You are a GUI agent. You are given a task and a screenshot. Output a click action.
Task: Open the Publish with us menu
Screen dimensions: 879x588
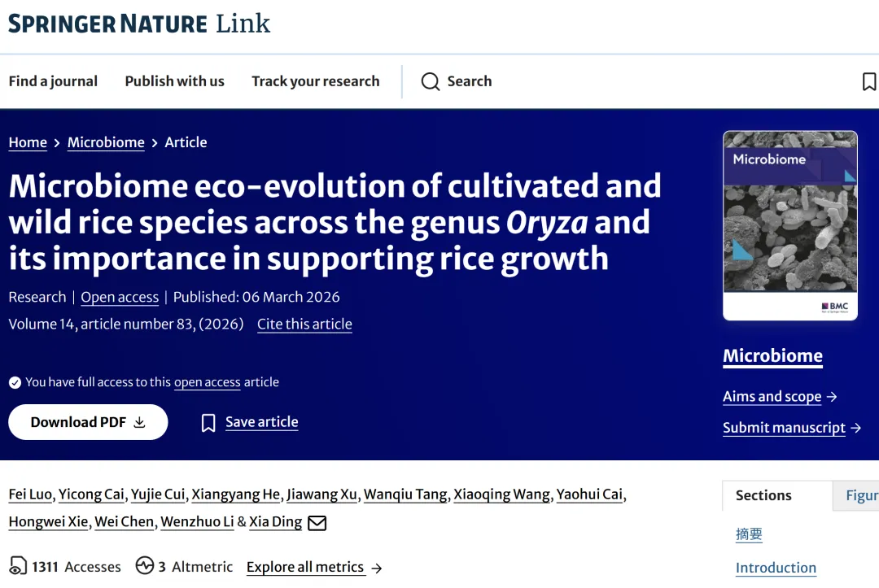(174, 81)
